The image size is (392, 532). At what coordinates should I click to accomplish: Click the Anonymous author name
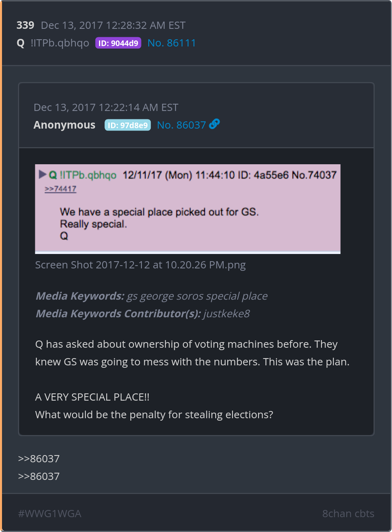coord(65,125)
